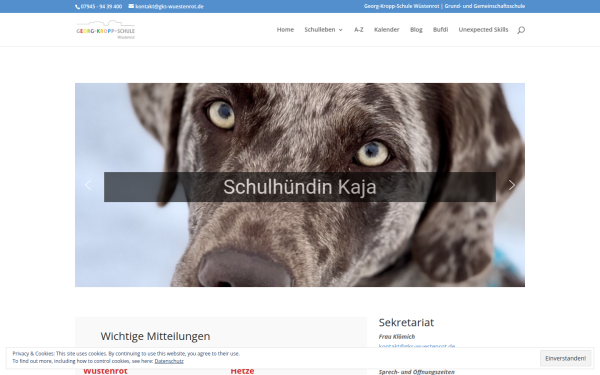Click the phone icon next to 07945 number
Screen dimensions: 600x375
(77, 7)
